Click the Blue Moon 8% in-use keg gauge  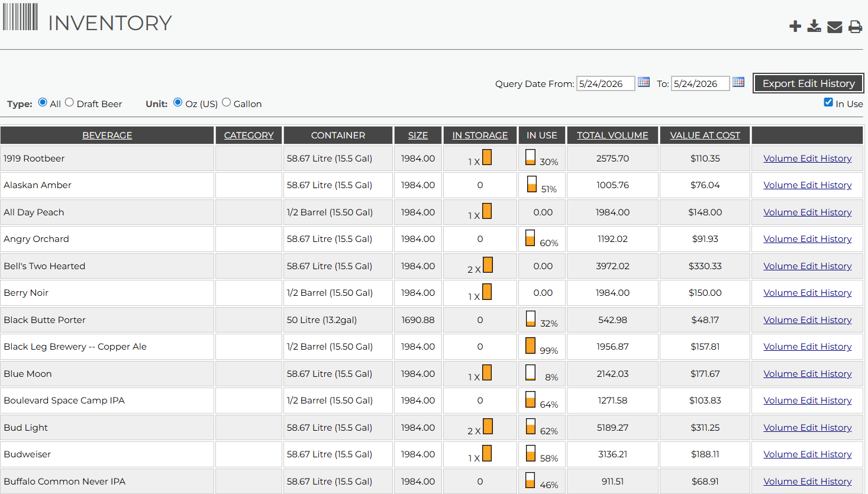coord(531,373)
